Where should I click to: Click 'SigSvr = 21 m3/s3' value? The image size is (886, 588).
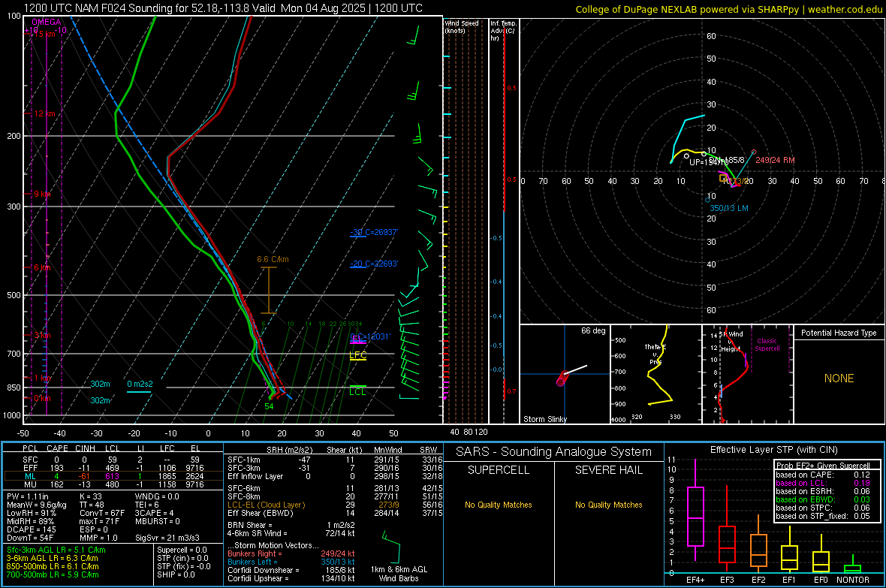[167, 538]
